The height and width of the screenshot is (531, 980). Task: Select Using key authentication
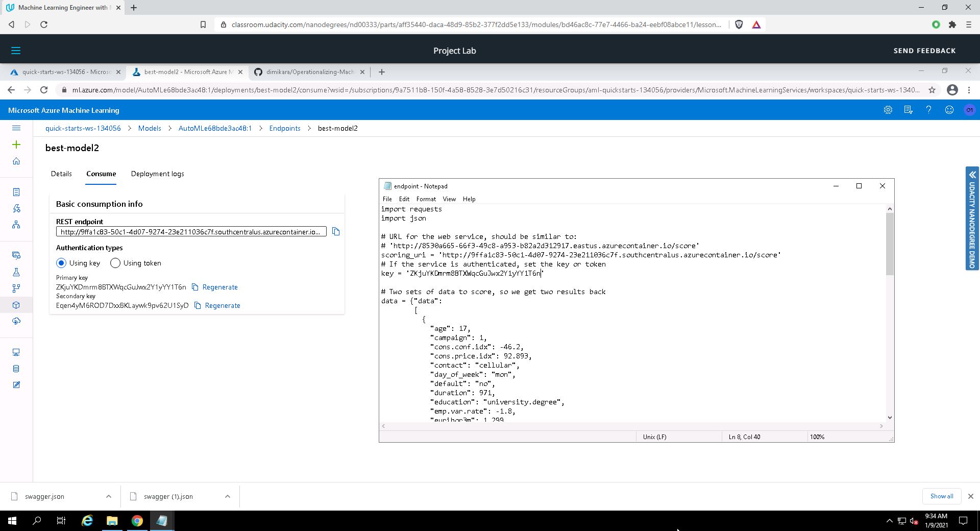coord(61,263)
